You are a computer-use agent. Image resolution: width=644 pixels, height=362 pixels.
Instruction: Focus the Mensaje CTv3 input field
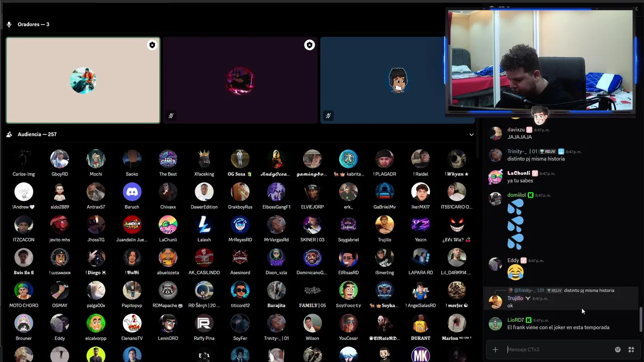pyautogui.click(x=557, y=349)
